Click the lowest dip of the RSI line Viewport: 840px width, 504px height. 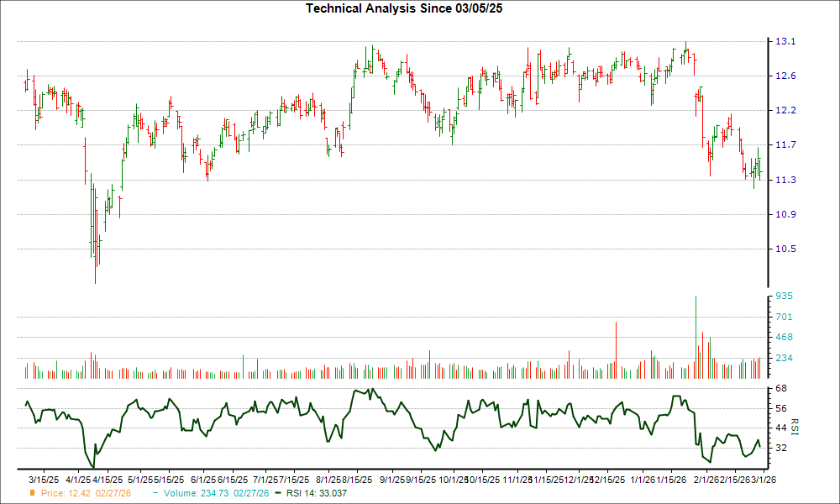click(x=92, y=465)
